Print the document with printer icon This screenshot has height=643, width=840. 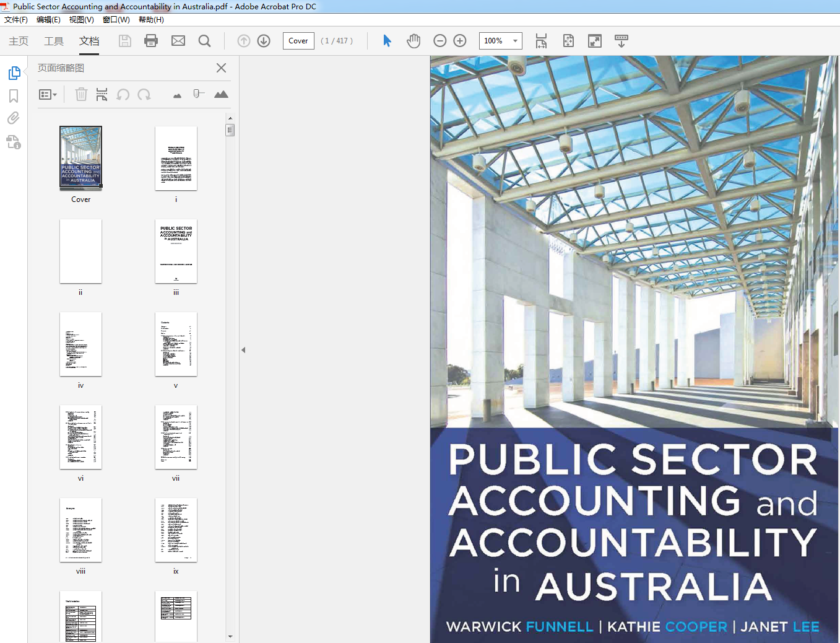[151, 41]
